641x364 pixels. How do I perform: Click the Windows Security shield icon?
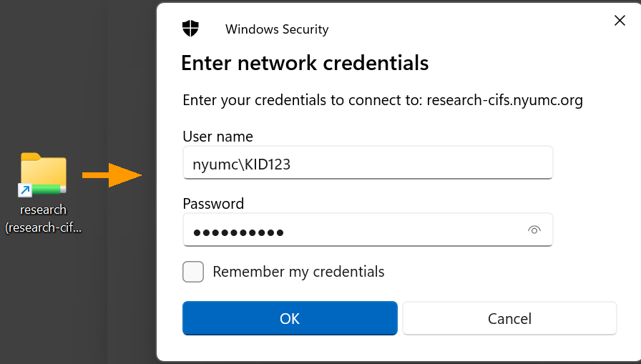tap(190, 29)
